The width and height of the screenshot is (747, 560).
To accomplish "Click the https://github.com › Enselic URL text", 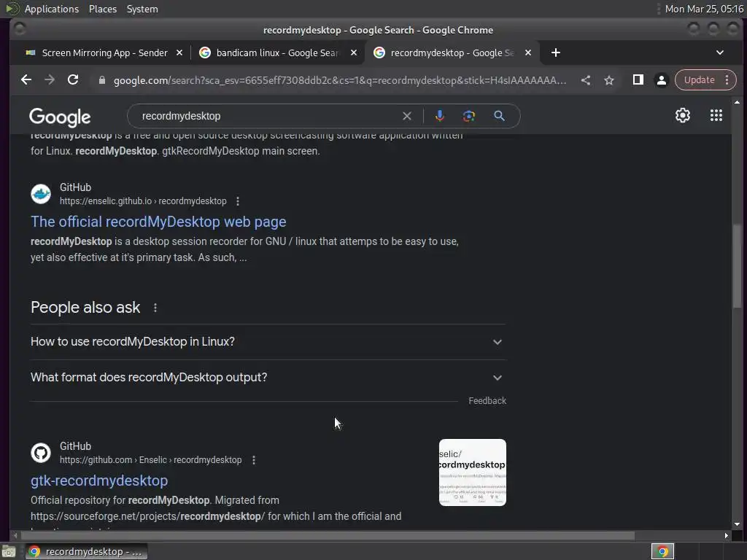I will pyautogui.click(x=150, y=460).
